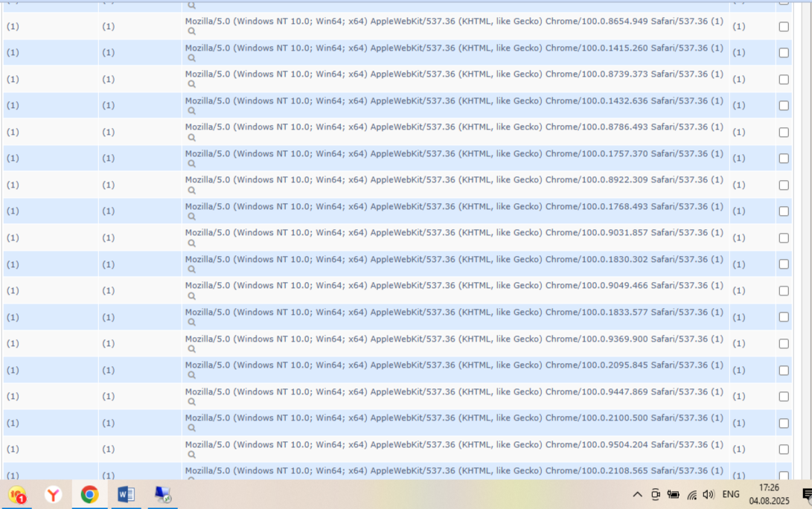Tick checkbox for Chrome/100.0.8922.309 row
This screenshot has height=509, width=812.
click(x=784, y=185)
